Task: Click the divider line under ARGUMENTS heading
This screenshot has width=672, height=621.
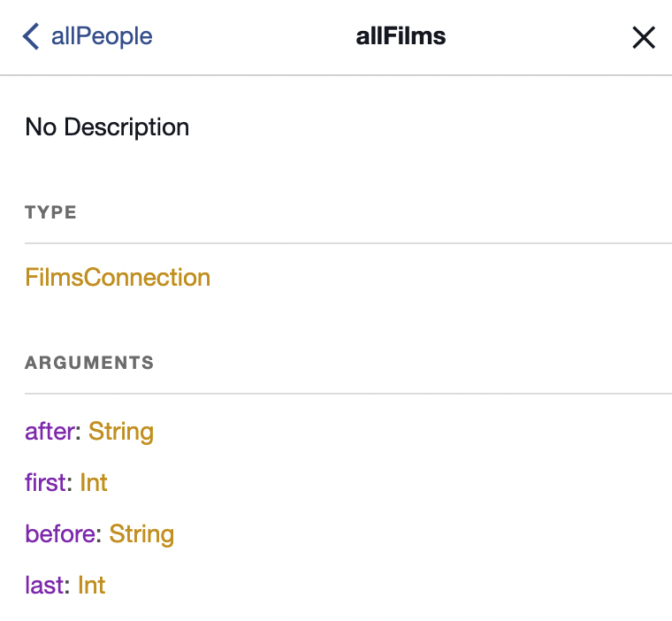Action: tap(348, 394)
